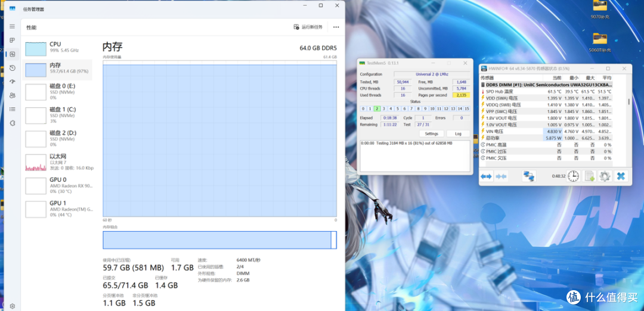644x311 pixels.
Task: Click HWiNFO clock reset timer icon
Action: pyautogui.click(x=574, y=176)
